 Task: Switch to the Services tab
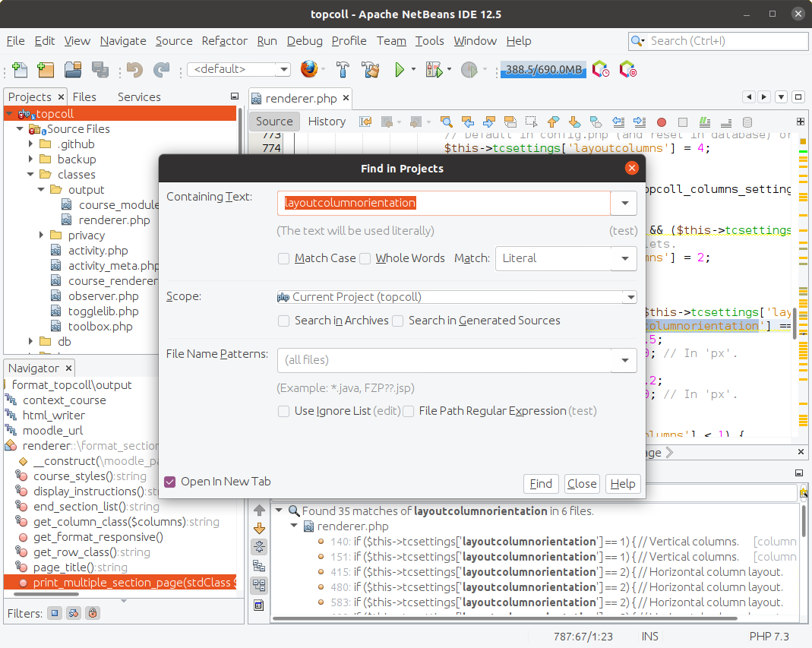point(139,97)
